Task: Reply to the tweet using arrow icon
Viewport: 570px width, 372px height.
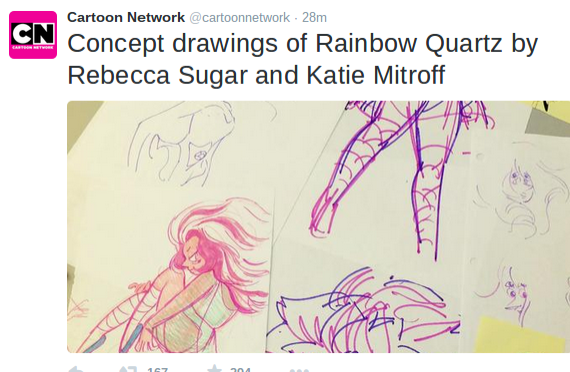Action: click(76, 369)
